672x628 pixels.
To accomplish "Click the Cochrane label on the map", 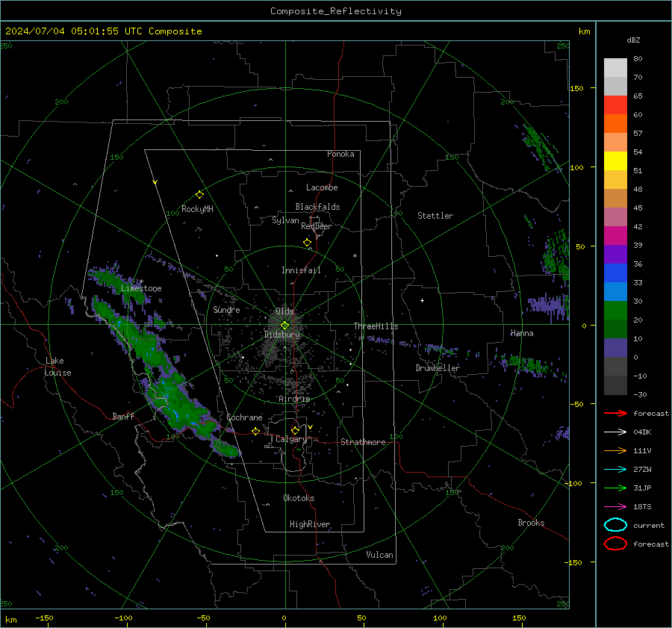I will pyautogui.click(x=244, y=417).
